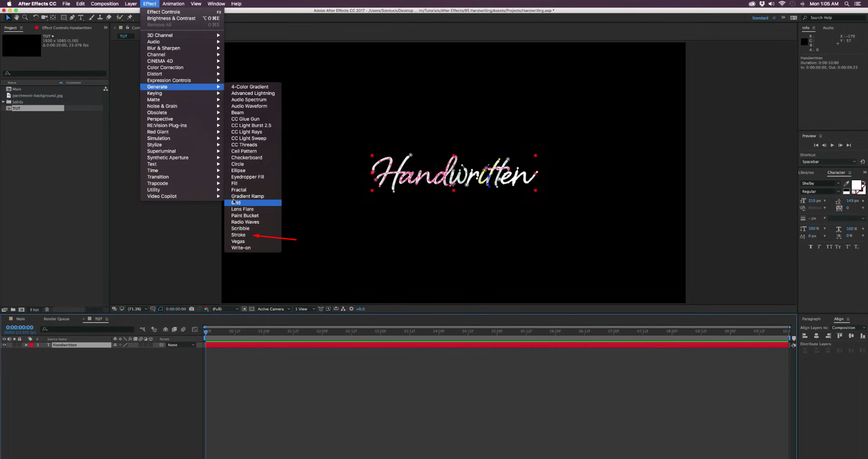Screen dimensions: 868x459
Task: Switch to the Libraries tab
Action: coord(807,172)
